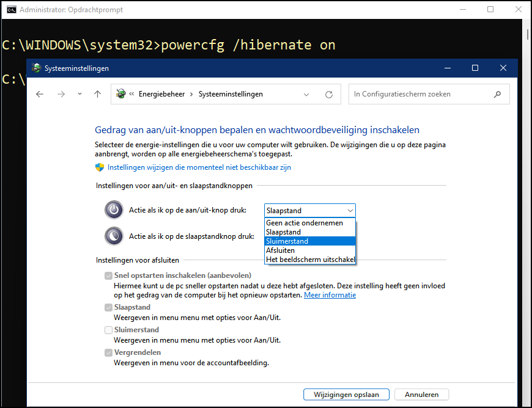The image size is (532, 408).
Task: Click 'Instellingen voor aan/uit- en slaapstandknoppen' label
Action: point(174,186)
